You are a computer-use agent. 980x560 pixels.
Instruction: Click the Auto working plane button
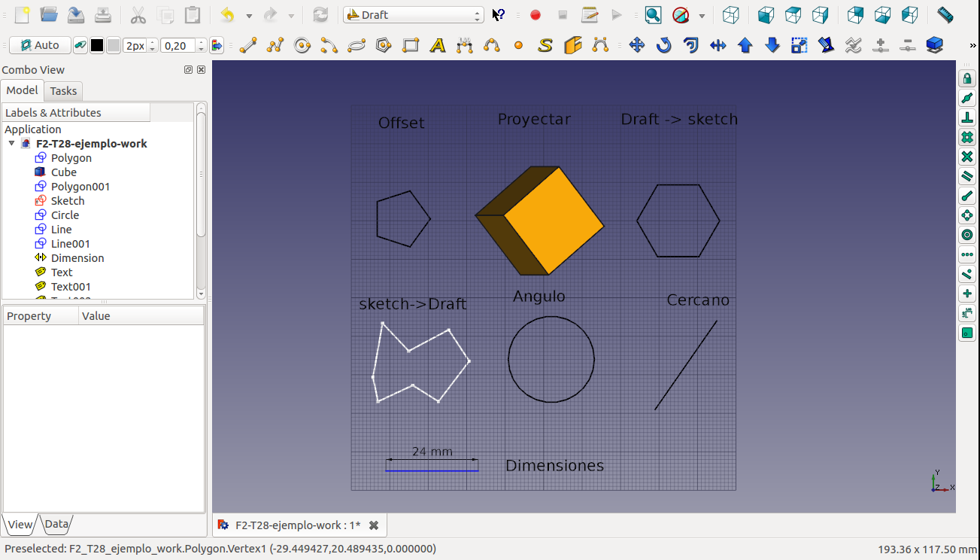pyautogui.click(x=40, y=46)
